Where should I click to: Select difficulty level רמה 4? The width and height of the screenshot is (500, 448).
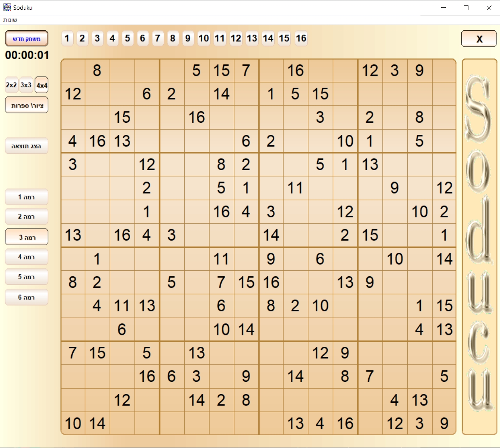27,257
